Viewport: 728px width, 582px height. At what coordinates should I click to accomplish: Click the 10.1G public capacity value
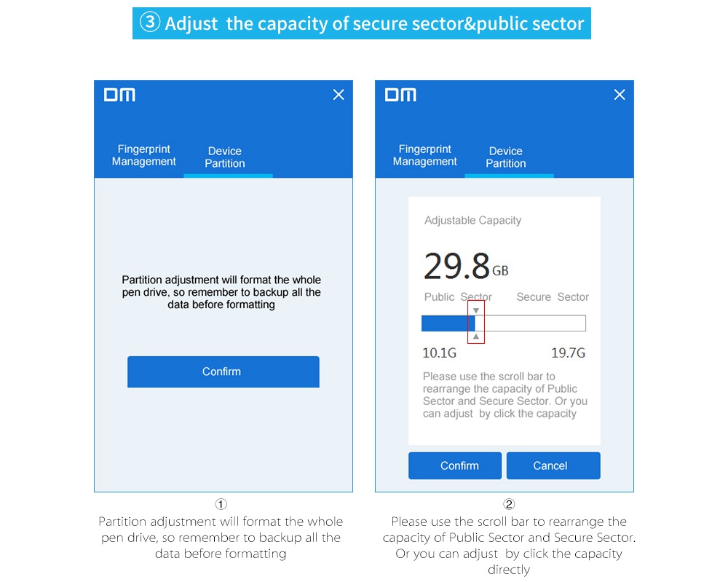point(440,354)
